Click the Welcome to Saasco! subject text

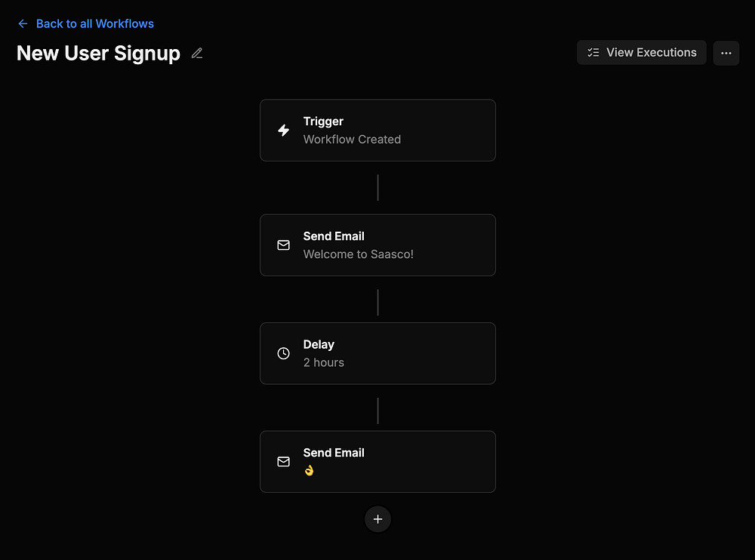[358, 254]
